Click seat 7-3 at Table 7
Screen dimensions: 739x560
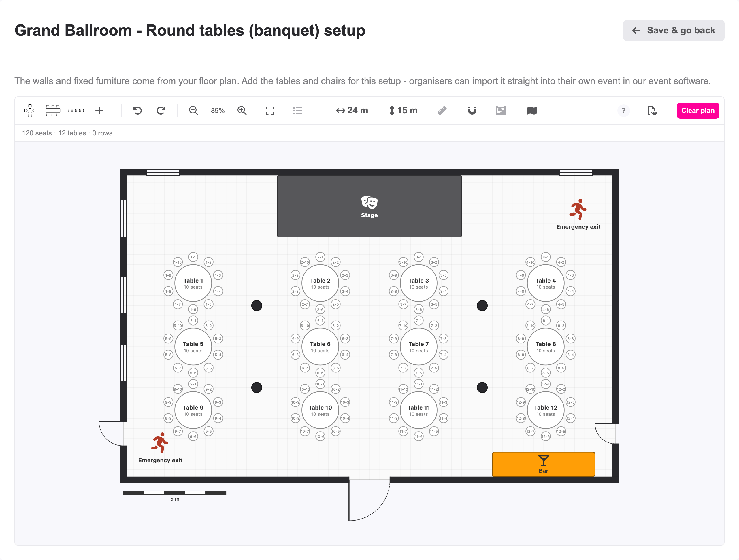[x=443, y=338]
